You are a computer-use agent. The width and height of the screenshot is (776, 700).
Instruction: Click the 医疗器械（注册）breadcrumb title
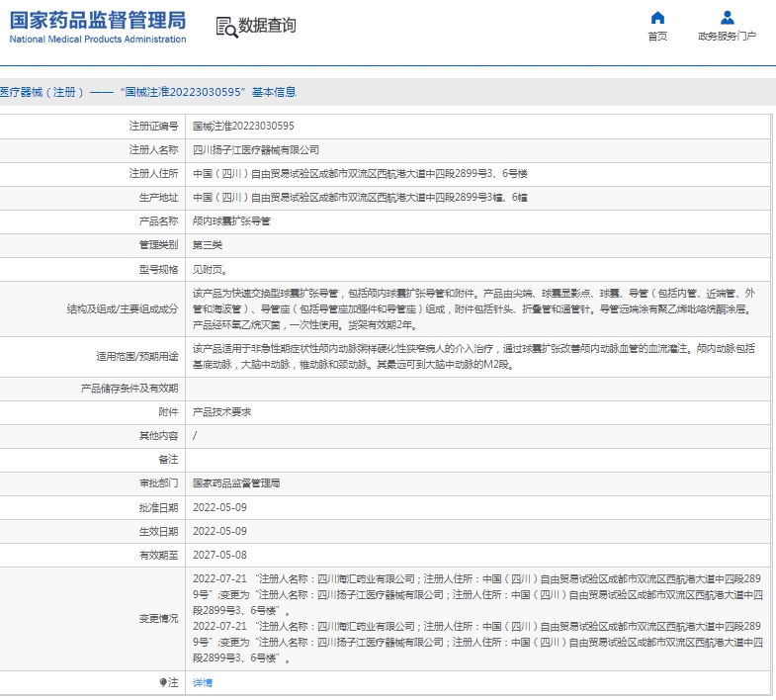point(148,92)
